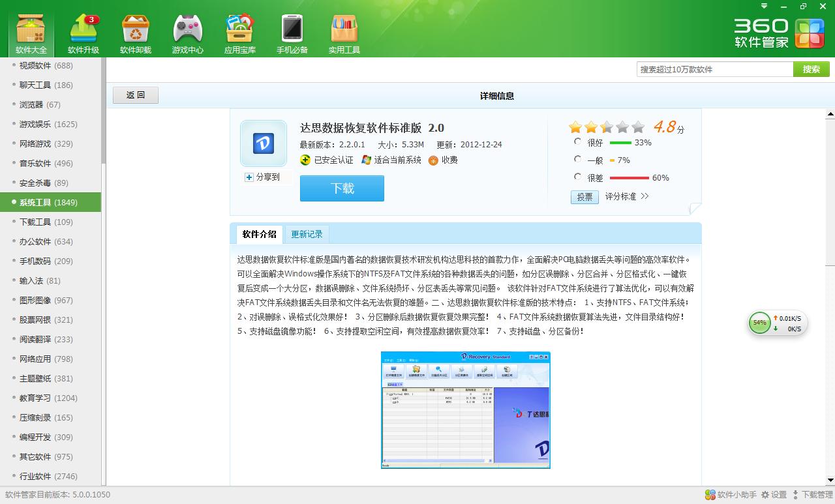Click the blue 下载 download button

tap(342, 187)
